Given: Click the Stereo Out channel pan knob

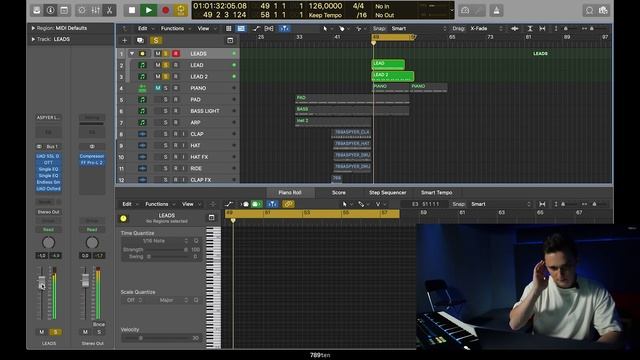Looking at the screenshot, I should [92, 243].
